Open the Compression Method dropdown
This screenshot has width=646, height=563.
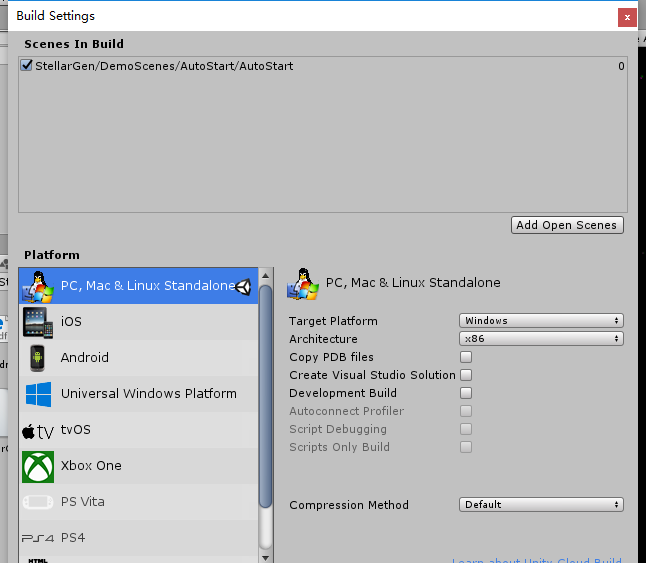(541, 505)
